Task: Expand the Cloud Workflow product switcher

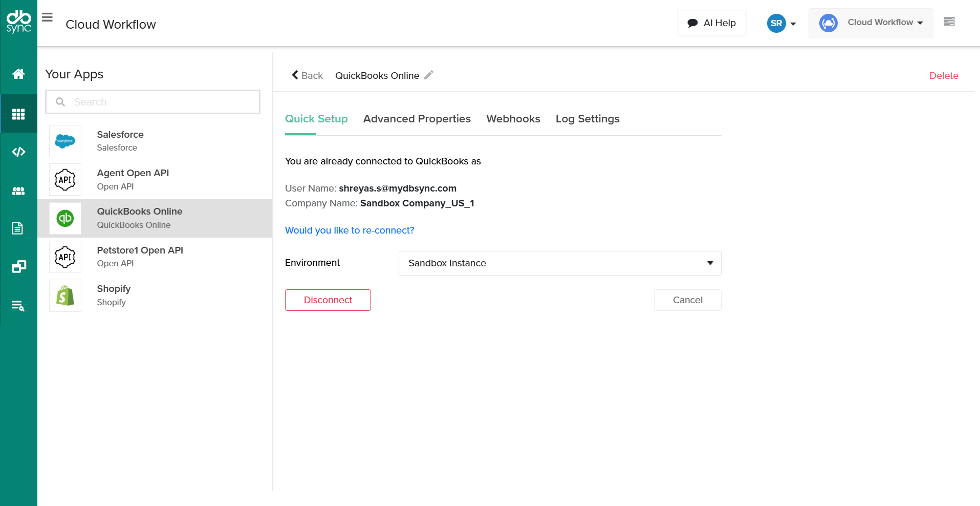Action: coord(871,23)
